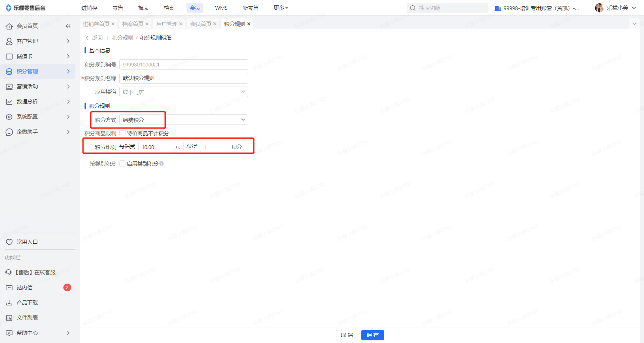
Task: Click the 取消 button
Action: pyautogui.click(x=347, y=335)
